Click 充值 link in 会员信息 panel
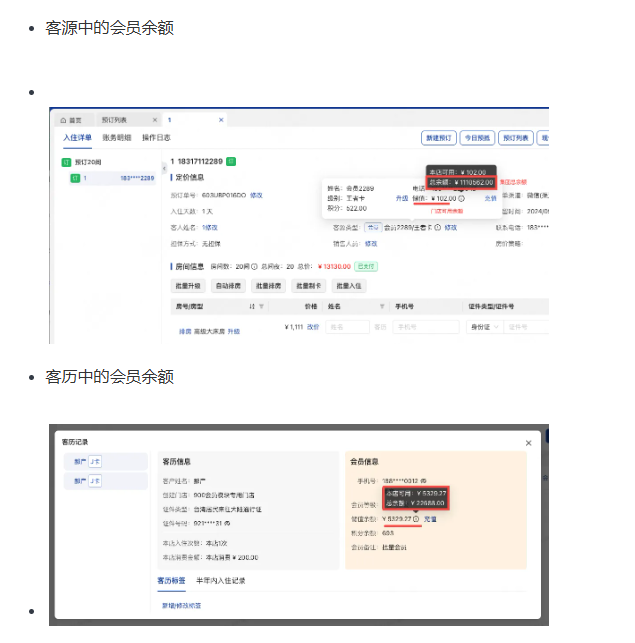This screenshot has height=643, width=635. coord(430,519)
